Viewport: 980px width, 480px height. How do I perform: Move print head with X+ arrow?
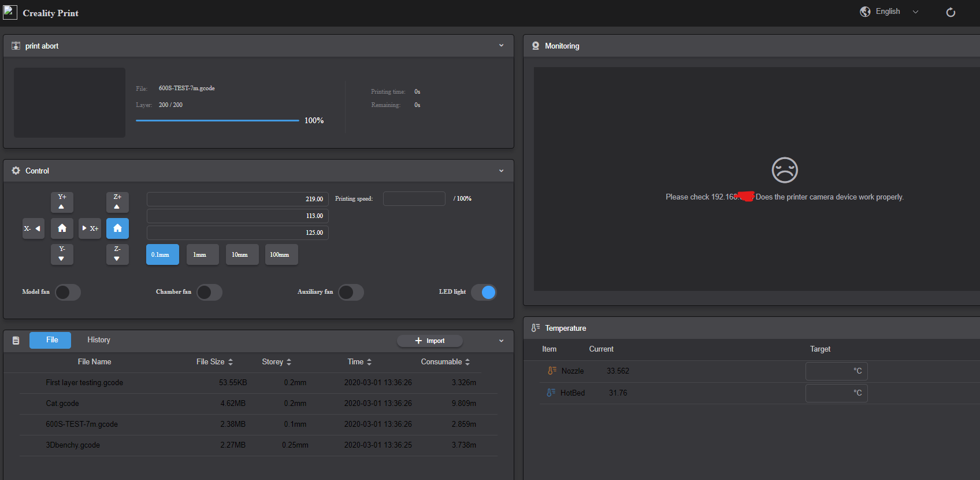90,228
